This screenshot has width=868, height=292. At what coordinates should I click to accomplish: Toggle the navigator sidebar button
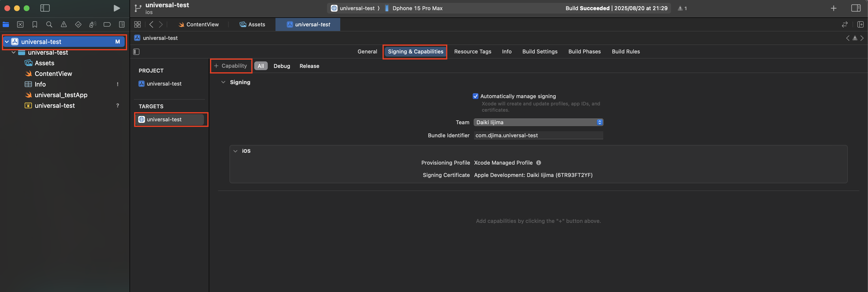45,8
